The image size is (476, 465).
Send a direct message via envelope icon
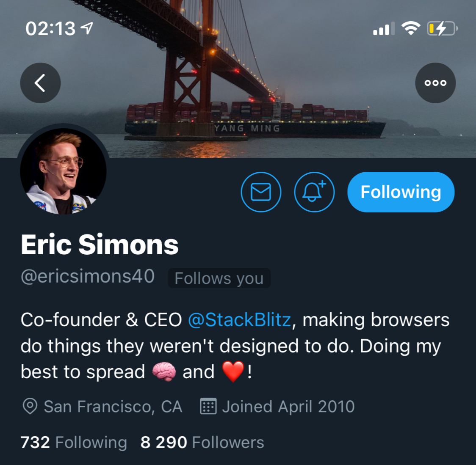click(x=261, y=192)
